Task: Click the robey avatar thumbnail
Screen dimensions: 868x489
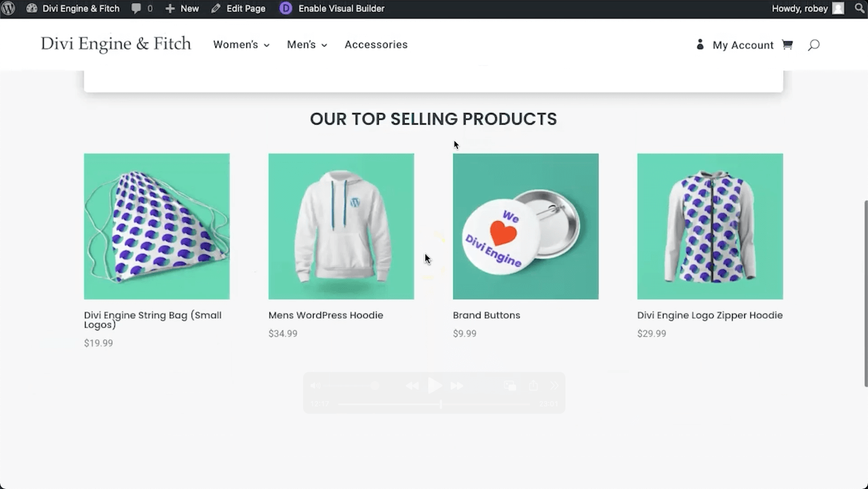Action: click(x=838, y=9)
